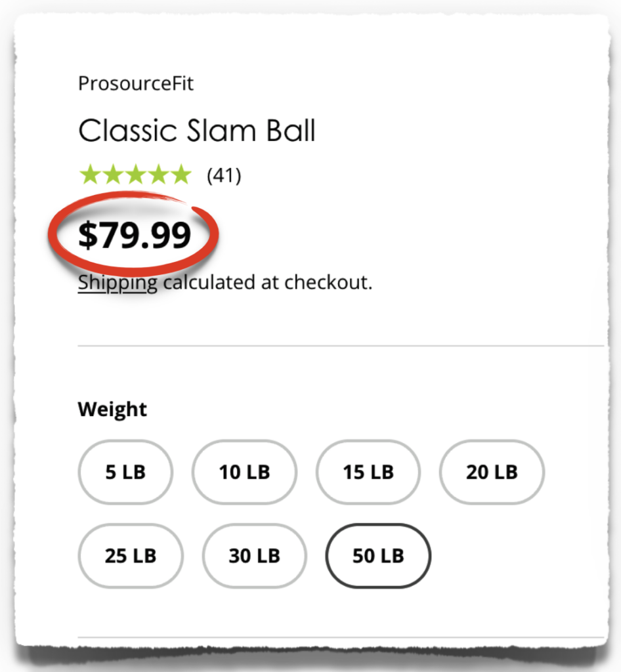Select the 20 LB weight option

tap(491, 472)
